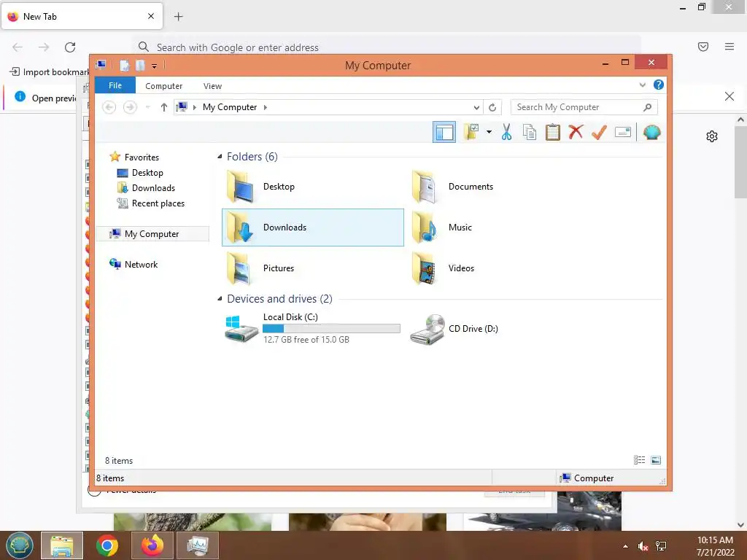Open the File ribbon tab
The image size is (747, 560).
point(115,85)
